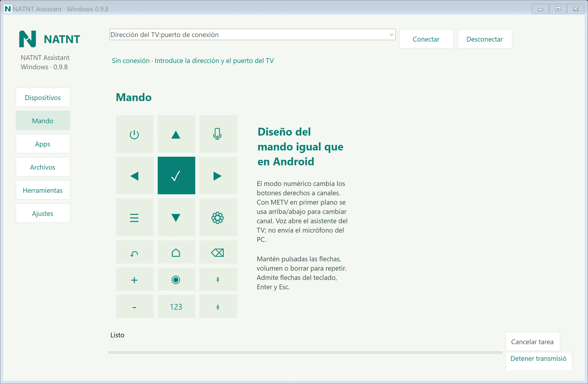Click the NATNT title bar app icon
The width and height of the screenshot is (588, 384).
click(8, 9)
